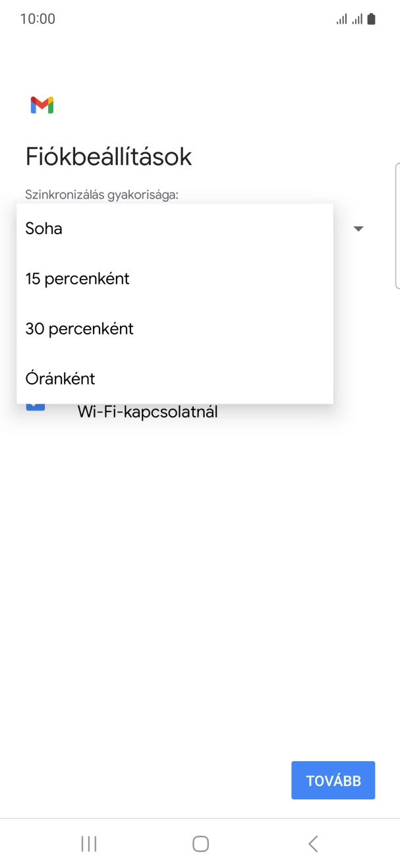
Task: Tap the Recents navigation icon
Action: (x=88, y=843)
